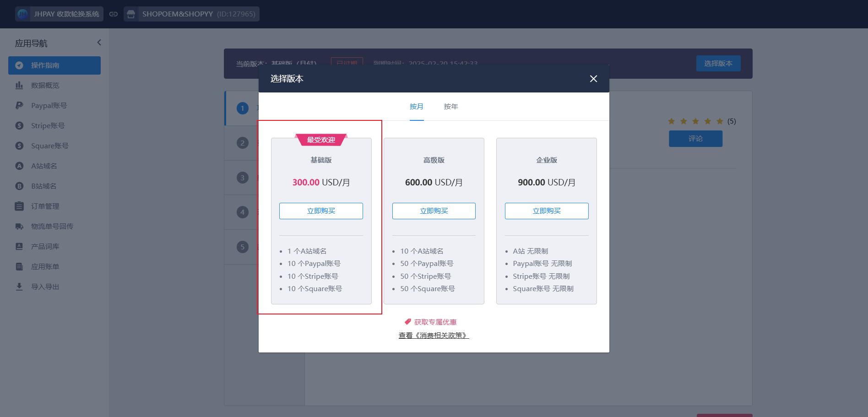Viewport: 868px width, 417px height.
Task: Open Stripe账号 in the sidebar
Action: pos(54,126)
